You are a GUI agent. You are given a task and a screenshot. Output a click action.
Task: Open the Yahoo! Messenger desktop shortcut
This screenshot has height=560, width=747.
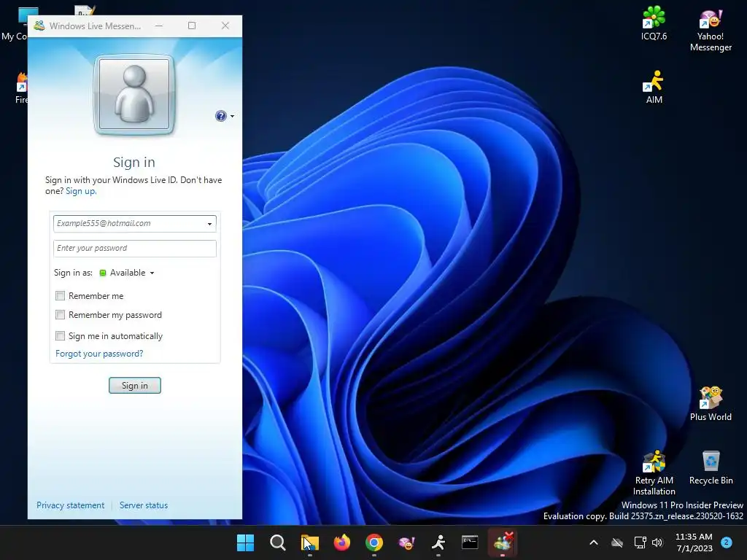click(711, 30)
